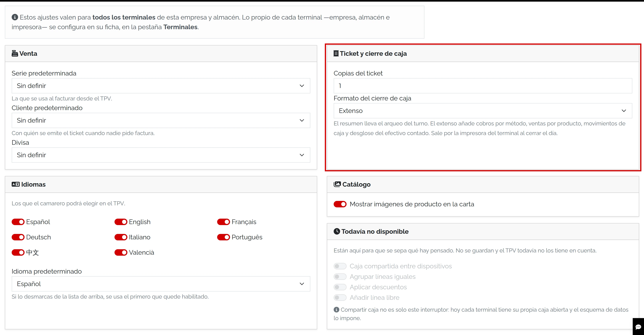Open the chat bubble widget

[x=638, y=327]
